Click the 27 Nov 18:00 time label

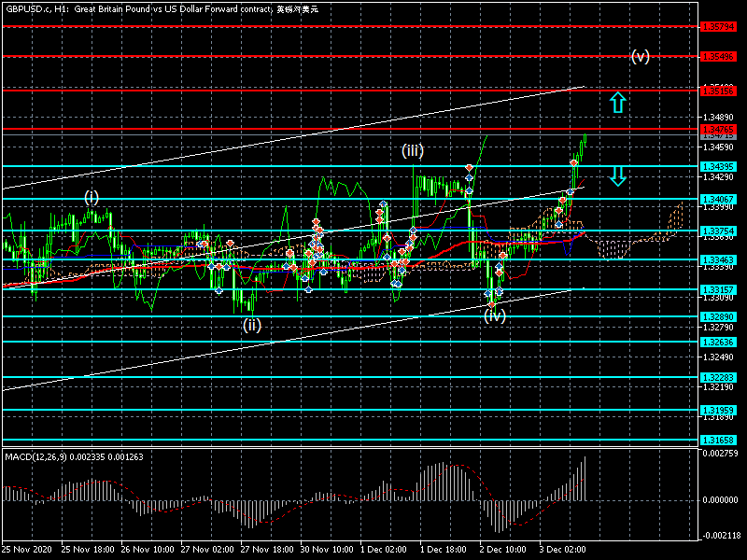click(267, 550)
